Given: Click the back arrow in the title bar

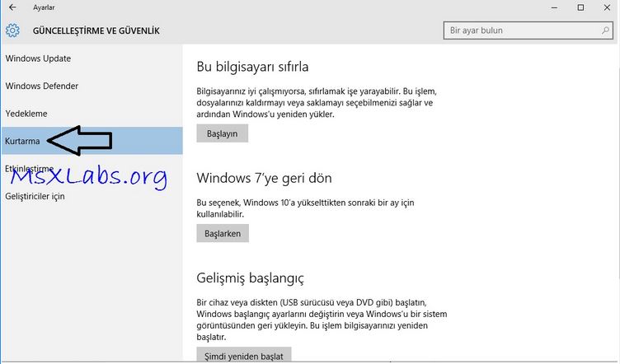Looking at the screenshot, I should [12, 7].
